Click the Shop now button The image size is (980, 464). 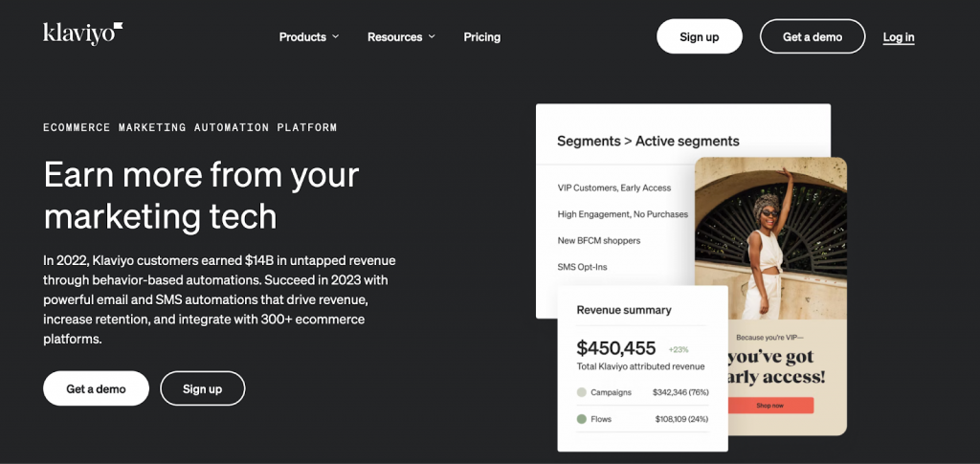click(770, 406)
